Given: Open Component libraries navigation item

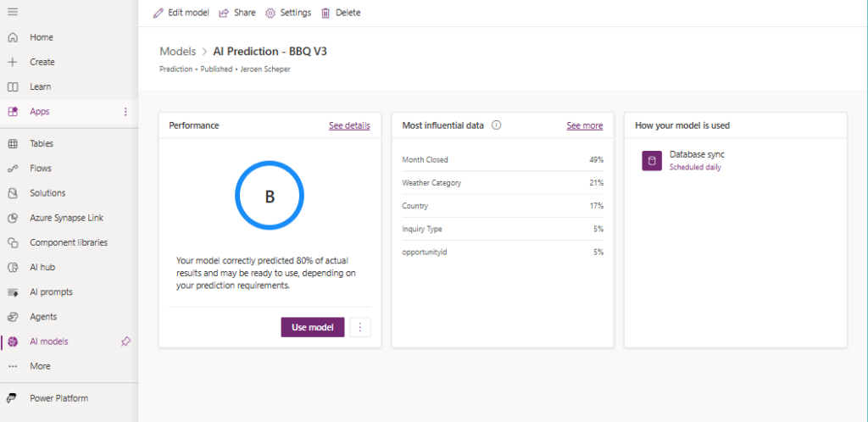Looking at the screenshot, I should [69, 243].
